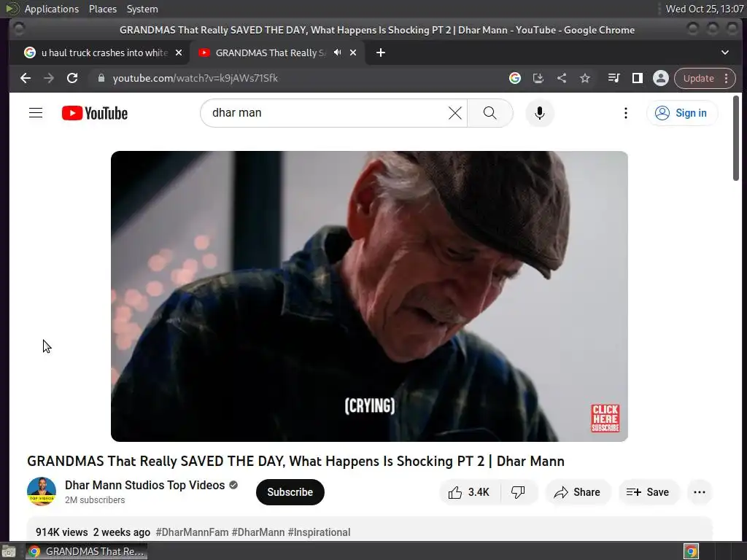View site info via the lock icon

(x=101, y=78)
